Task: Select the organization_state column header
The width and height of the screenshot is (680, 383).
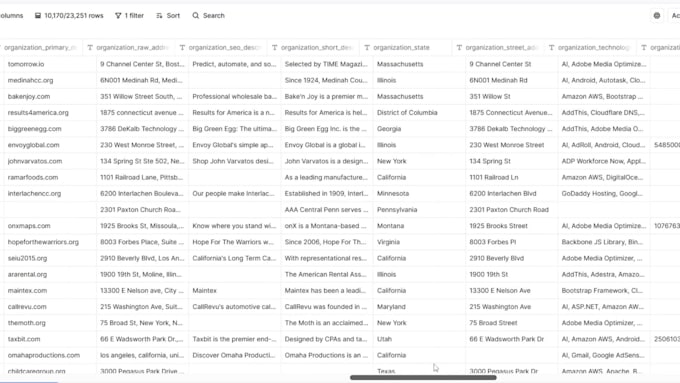Action: click(x=404, y=48)
